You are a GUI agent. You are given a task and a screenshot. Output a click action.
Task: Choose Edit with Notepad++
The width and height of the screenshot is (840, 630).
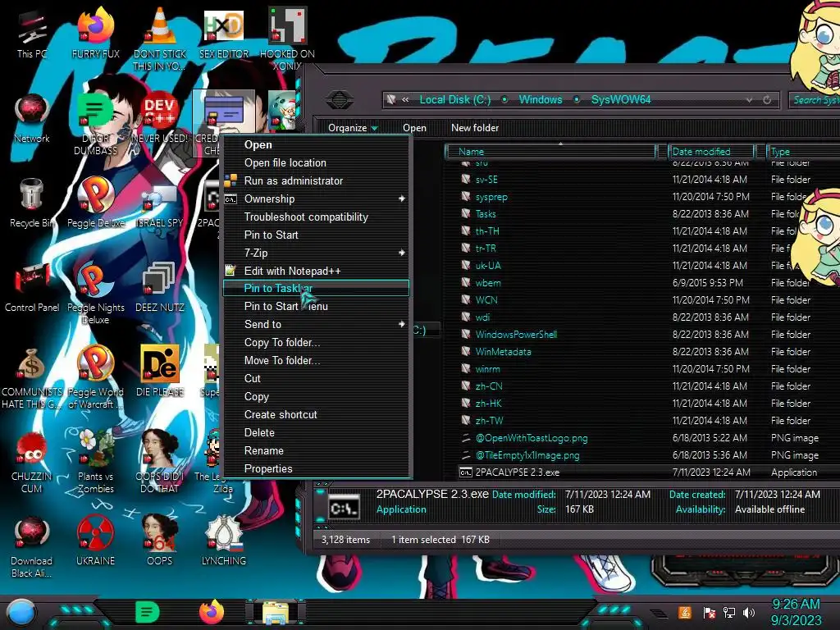316,271
